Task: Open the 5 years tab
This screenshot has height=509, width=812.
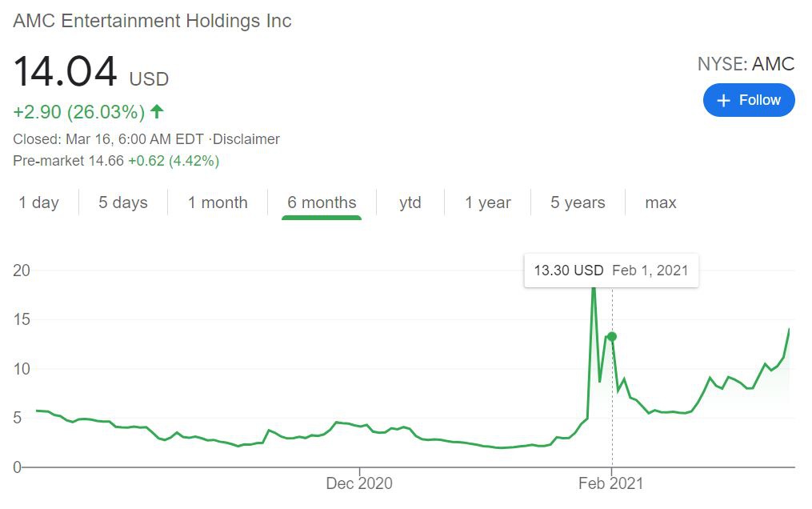Action: click(x=578, y=202)
